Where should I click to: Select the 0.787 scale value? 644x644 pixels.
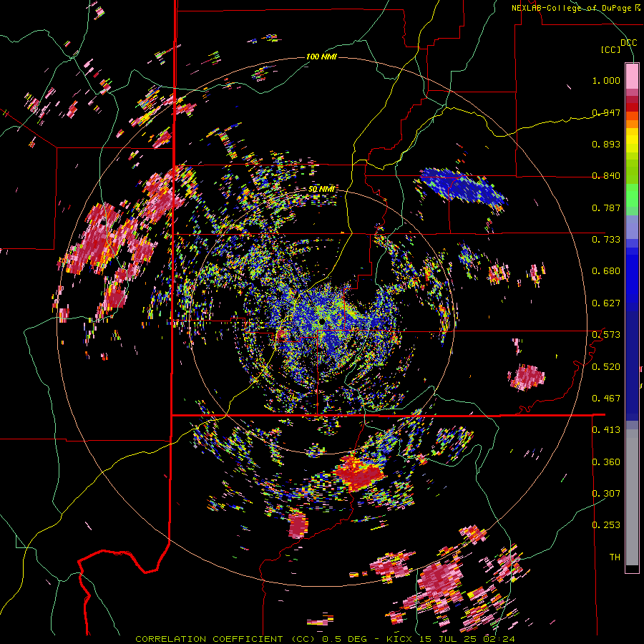pos(606,208)
